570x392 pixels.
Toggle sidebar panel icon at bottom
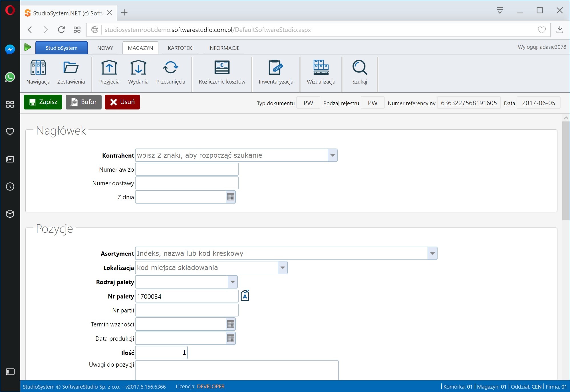(10, 372)
